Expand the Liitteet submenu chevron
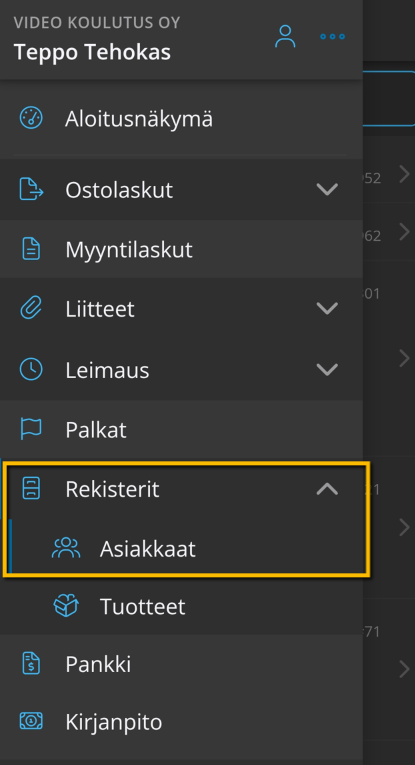The image size is (415, 765). coord(327,308)
